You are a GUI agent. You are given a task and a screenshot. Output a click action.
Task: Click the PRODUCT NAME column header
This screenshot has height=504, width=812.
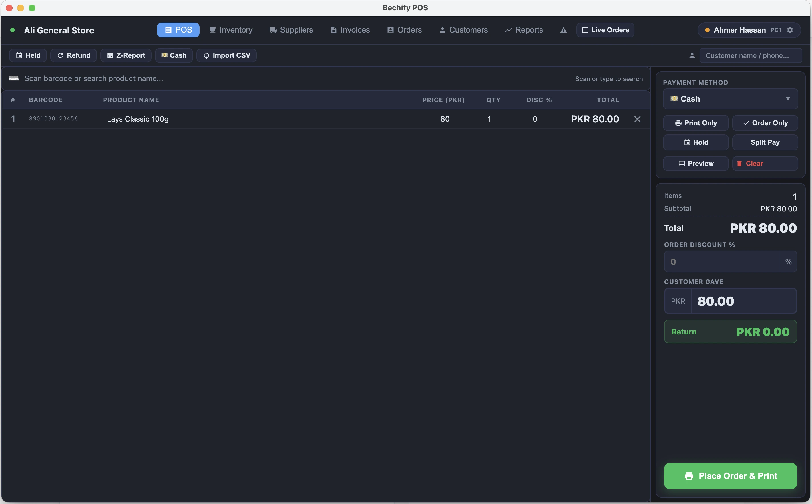click(131, 100)
